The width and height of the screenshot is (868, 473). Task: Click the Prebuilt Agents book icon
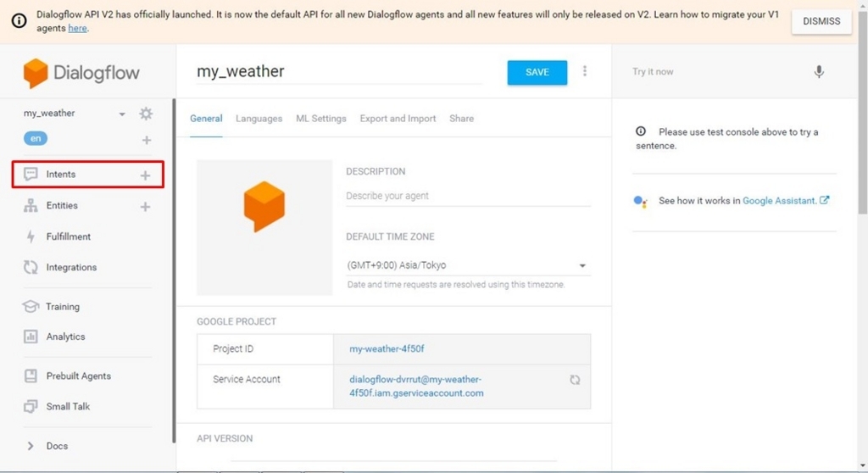click(x=31, y=376)
